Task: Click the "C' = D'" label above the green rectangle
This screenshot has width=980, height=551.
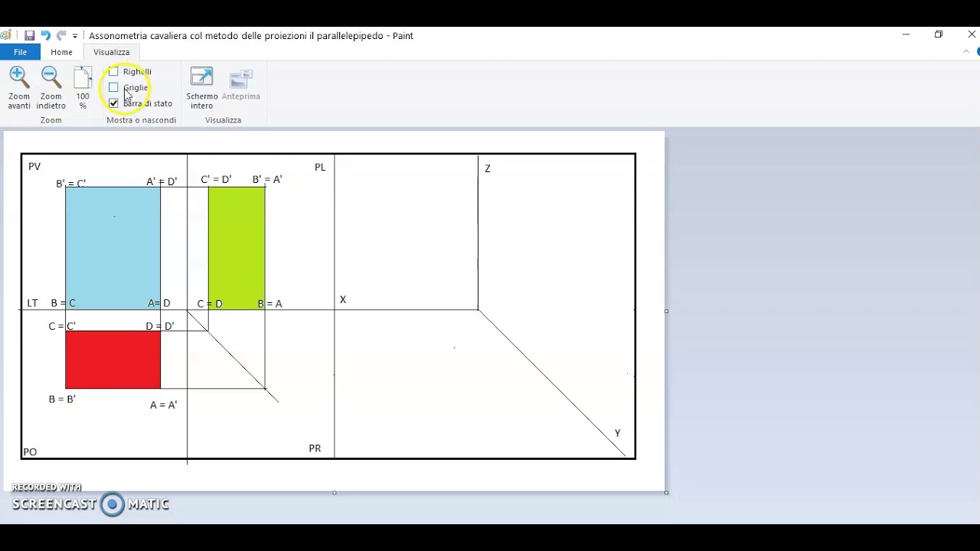Action: coord(216,180)
